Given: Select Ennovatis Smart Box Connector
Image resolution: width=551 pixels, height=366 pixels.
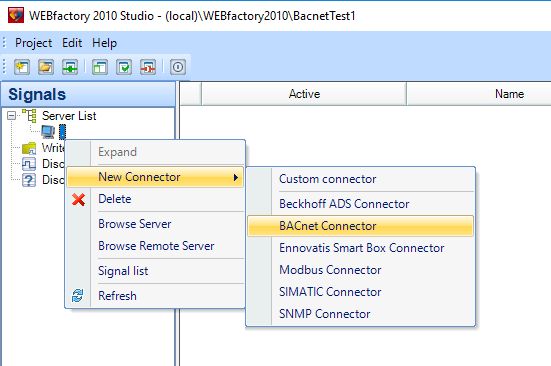Looking at the screenshot, I should coord(361,248).
